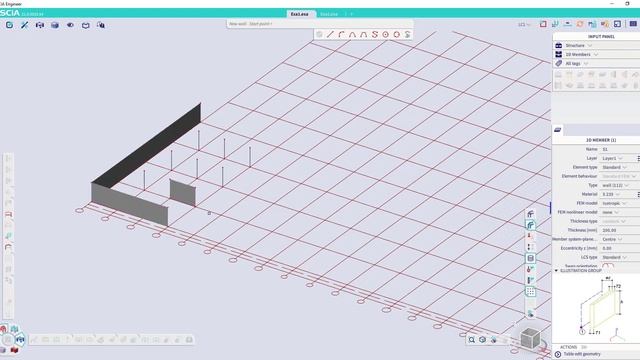This screenshot has height=360, width=640.
Task: Toggle the dot grid icon in right vertical toolbar
Action: [530, 291]
